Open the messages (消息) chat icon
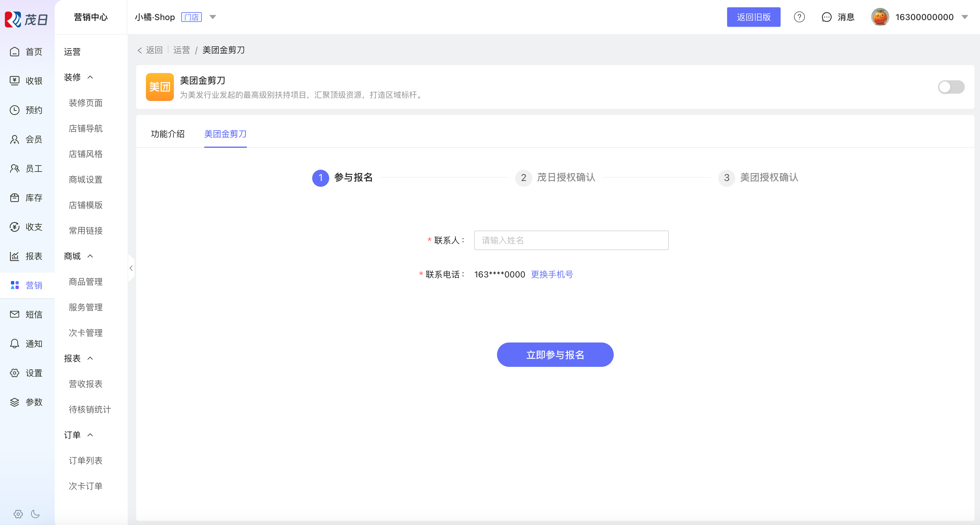This screenshot has height=525, width=980. (826, 17)
